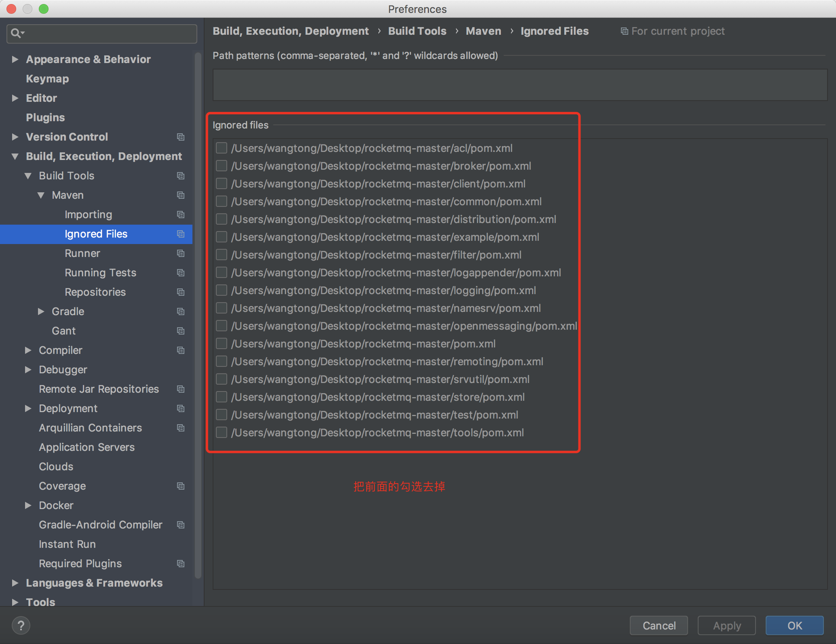Click project-level icon beside Compiler
Viewport: 836px width, 644px height.
coord(181,350)
